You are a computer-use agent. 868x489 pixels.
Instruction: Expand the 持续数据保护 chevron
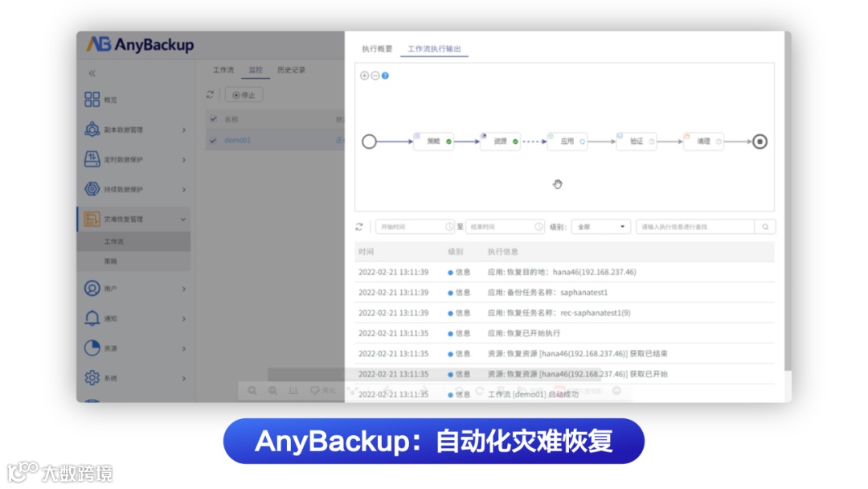[x=184, y=189]
